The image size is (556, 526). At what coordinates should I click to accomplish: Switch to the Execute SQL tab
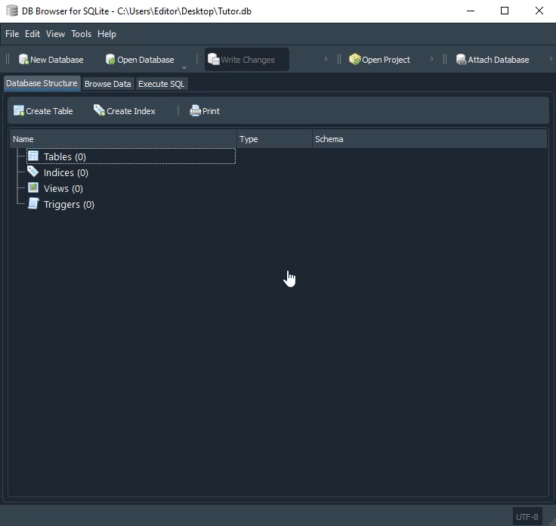161,84
